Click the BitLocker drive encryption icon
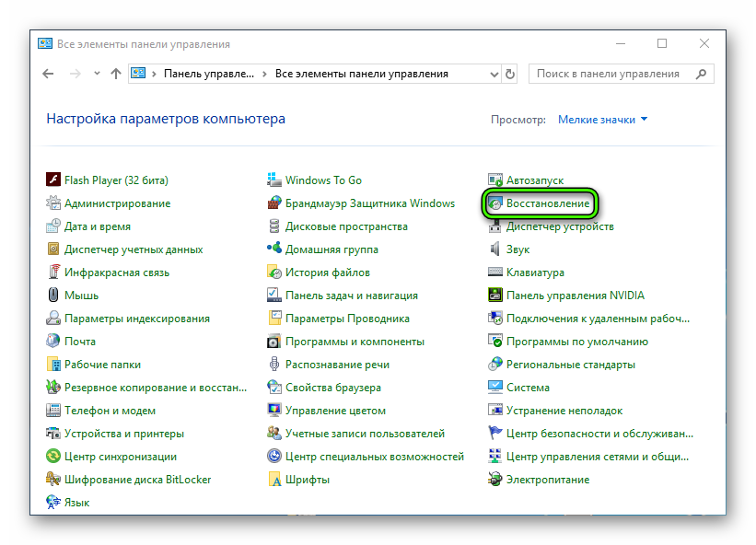756x545 pixels. coord(53,480)
